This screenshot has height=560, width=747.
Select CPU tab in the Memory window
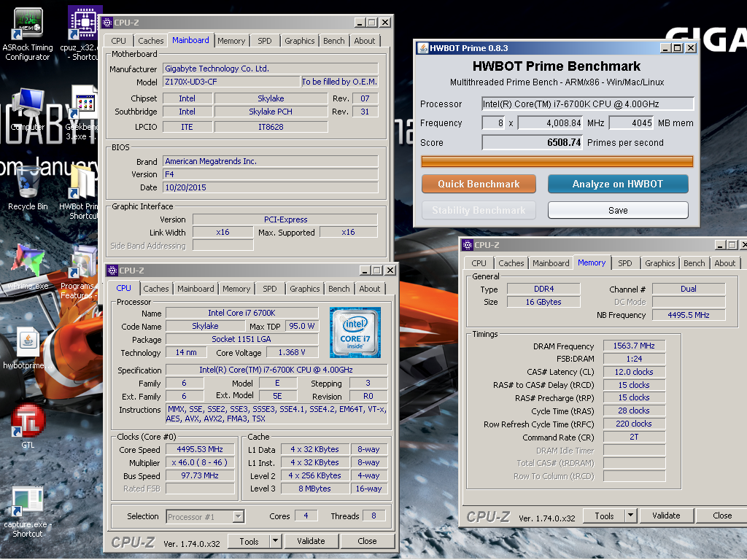pyautogui.click(x=479, y=263)
